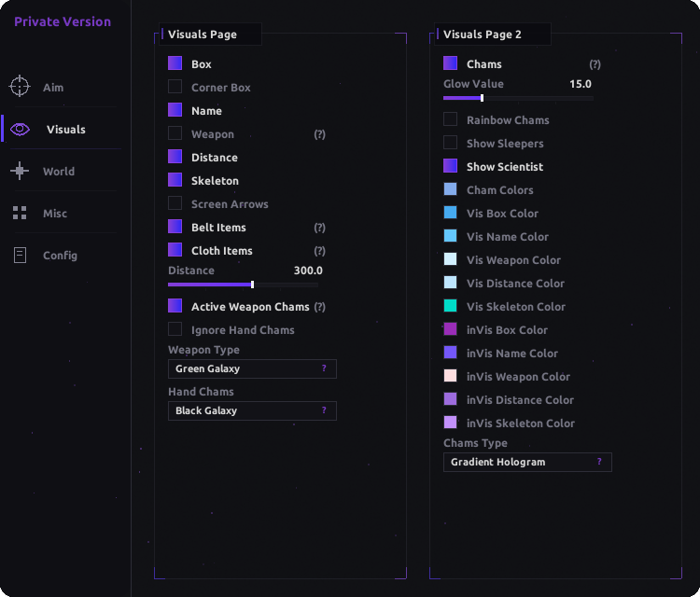
Task: Click the Visuals eye icon
Action: (x=21, y=130)
